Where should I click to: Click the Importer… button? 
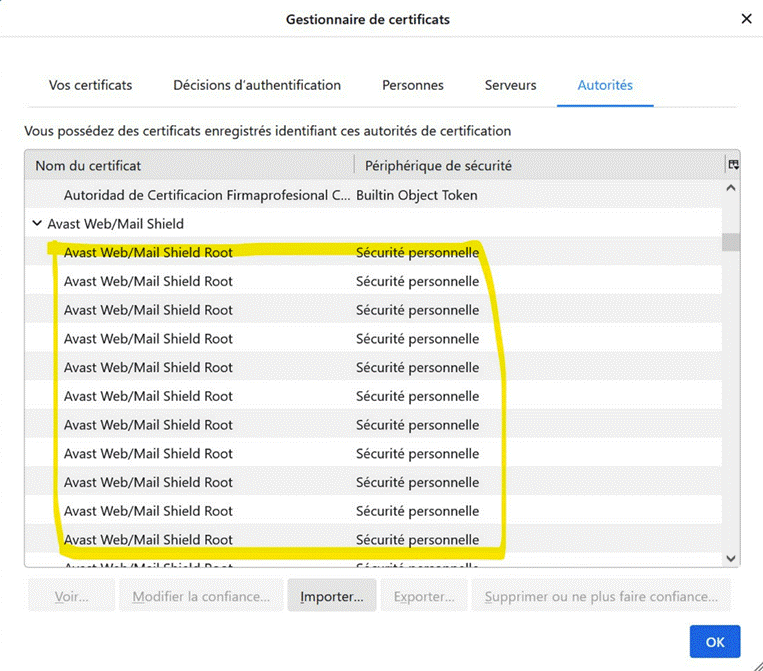tap(331, 596)
